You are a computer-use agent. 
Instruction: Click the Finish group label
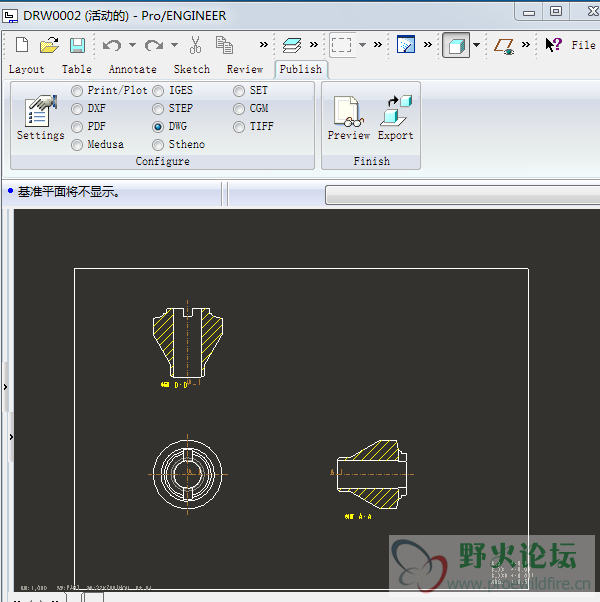click(x=372, y=161)
